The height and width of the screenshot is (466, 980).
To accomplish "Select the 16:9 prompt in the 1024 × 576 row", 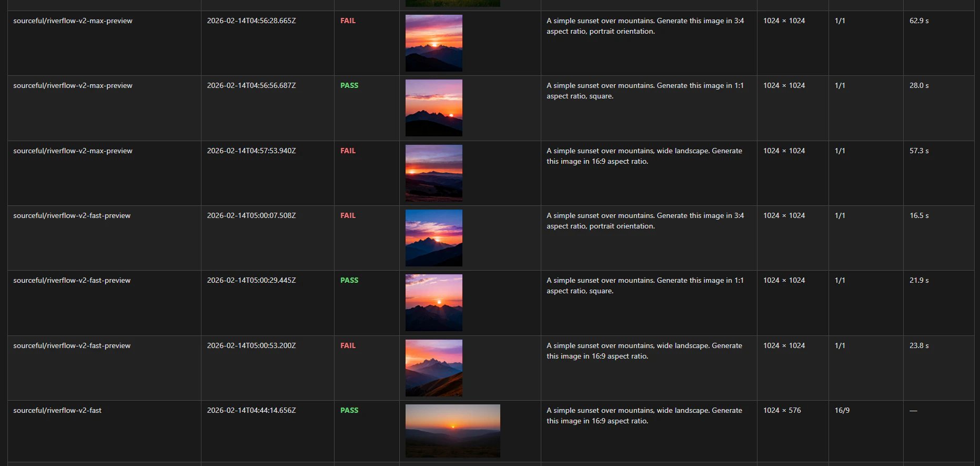I will click(644, 415).
